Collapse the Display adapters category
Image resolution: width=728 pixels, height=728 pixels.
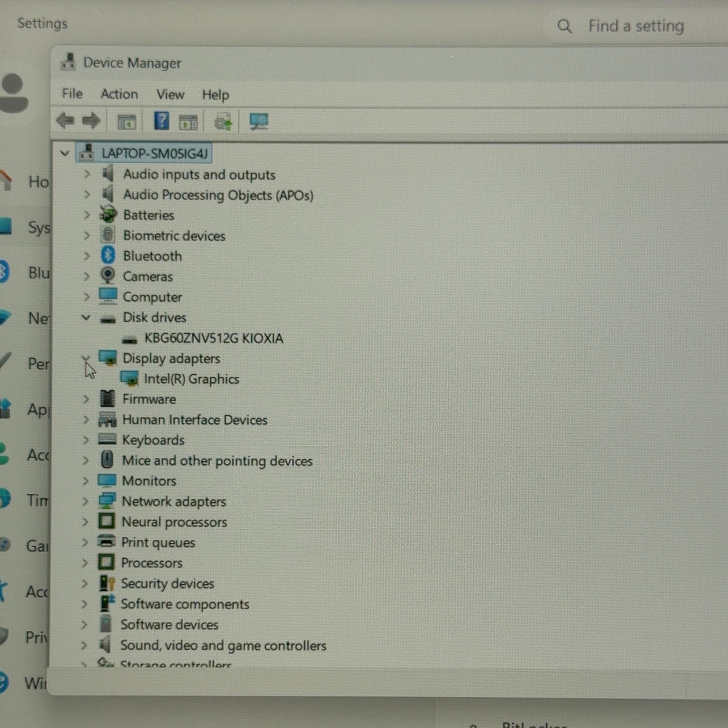(x=86, y=358)
